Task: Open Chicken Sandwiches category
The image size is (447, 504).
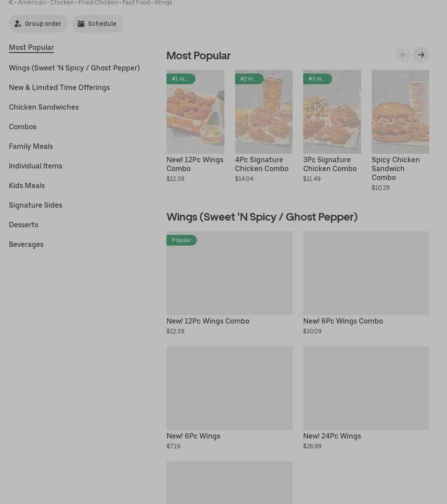Action: click(44, 107)
